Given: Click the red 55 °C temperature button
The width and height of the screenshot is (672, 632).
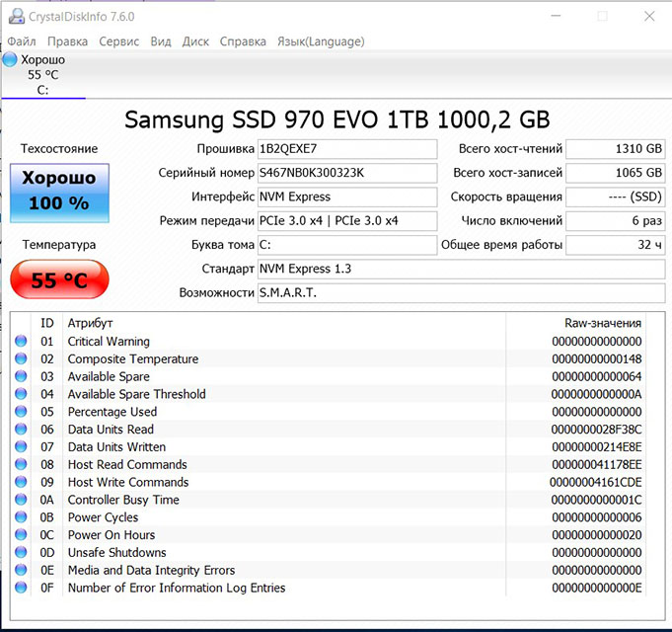Looking at the screenshot, I should [x=59, y=279].
